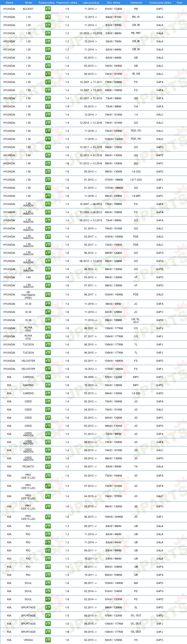Select the 66kW / 90KM power cell

pyautogui.click(x=114, y=304)
